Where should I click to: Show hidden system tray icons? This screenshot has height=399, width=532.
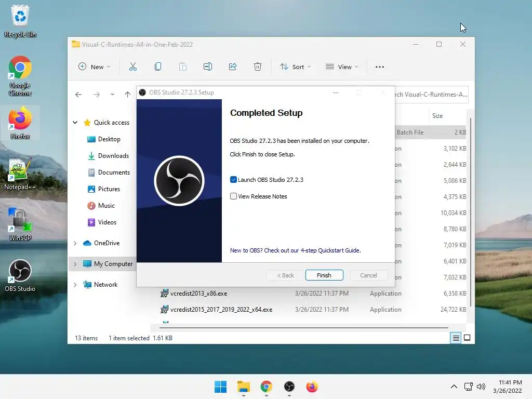tap(454, 387)
